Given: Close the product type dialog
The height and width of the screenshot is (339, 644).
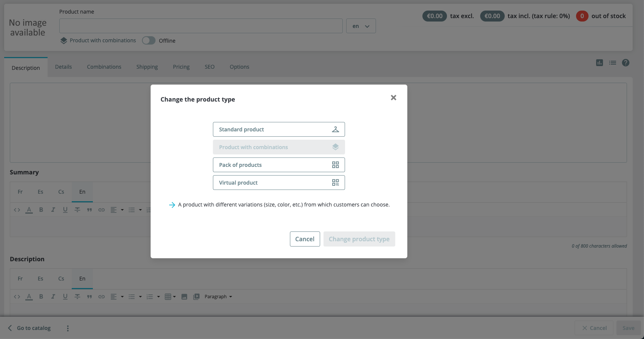Looking at the screenshot, I should pos(393,98).
